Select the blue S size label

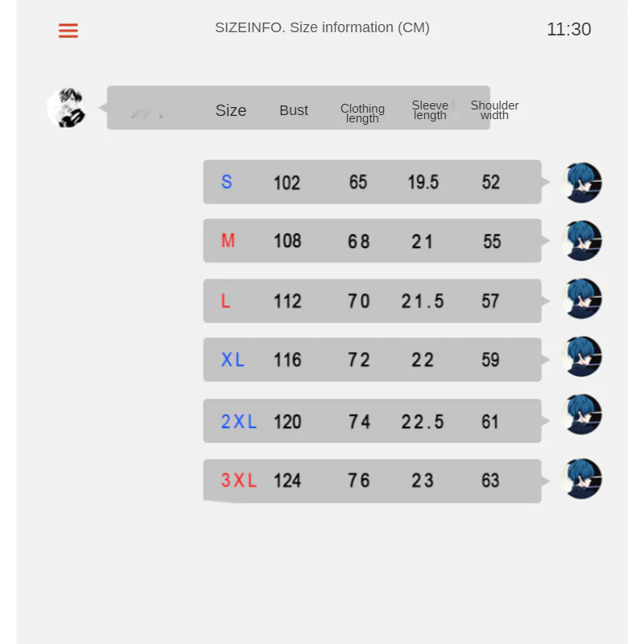pos(227,182)
